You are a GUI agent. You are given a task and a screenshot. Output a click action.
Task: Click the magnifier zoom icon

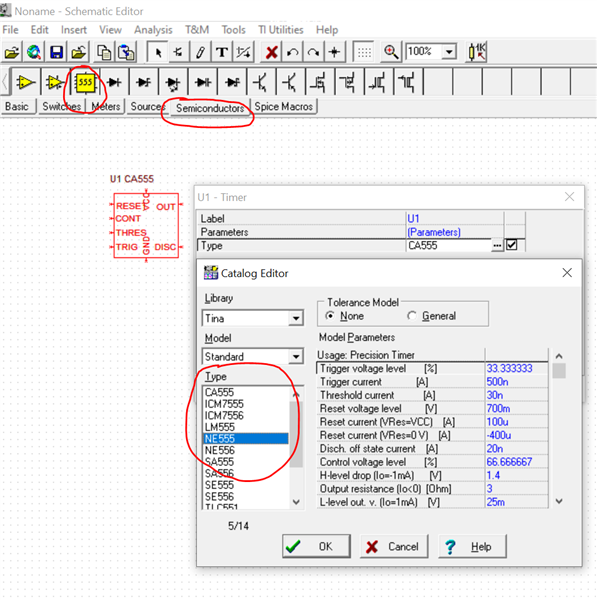pyautogui.click(x=391, y=52)
